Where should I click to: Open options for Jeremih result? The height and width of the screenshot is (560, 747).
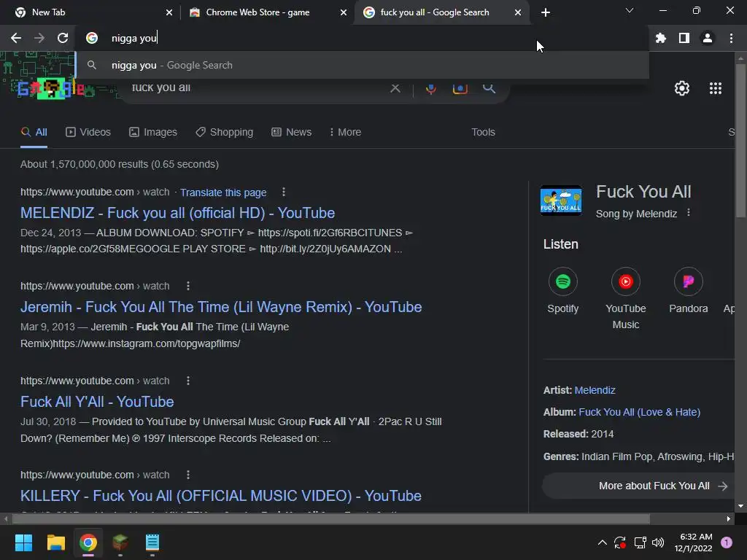tap(188, 286)
